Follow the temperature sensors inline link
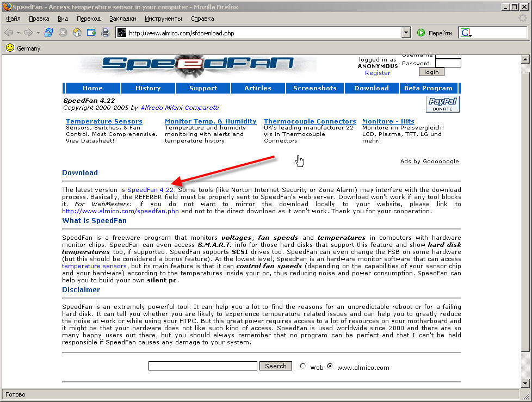 pyautogui.click(x=94, y=266)
